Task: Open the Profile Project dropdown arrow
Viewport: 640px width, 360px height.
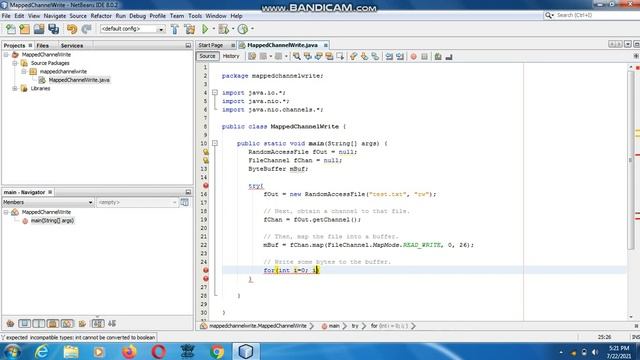Action: pos(252,29)
